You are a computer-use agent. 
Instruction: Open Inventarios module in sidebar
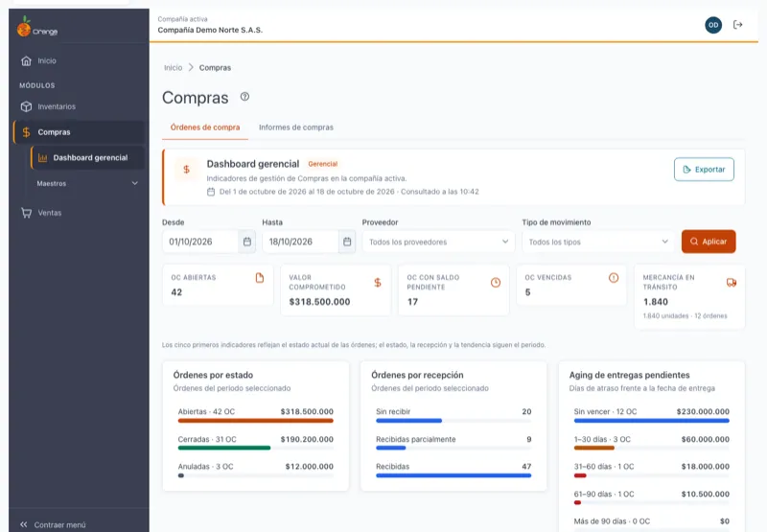click(79, 106)
